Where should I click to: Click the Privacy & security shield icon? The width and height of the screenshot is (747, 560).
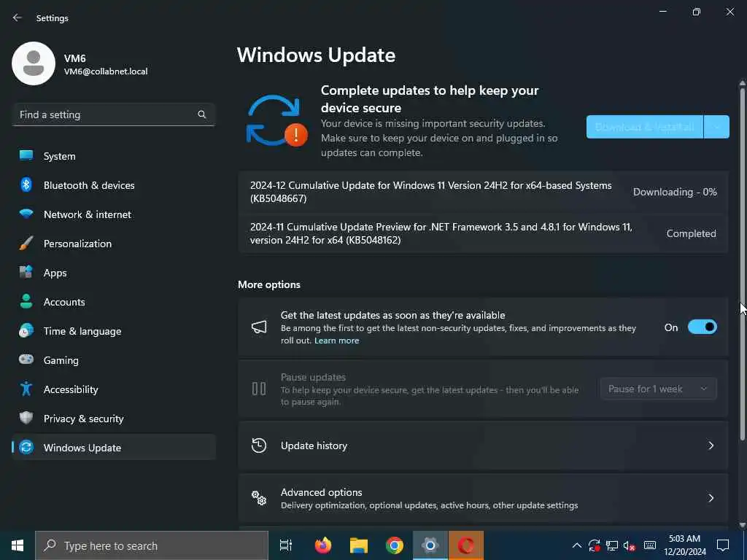pyautogui.click(x=26, y=418)
